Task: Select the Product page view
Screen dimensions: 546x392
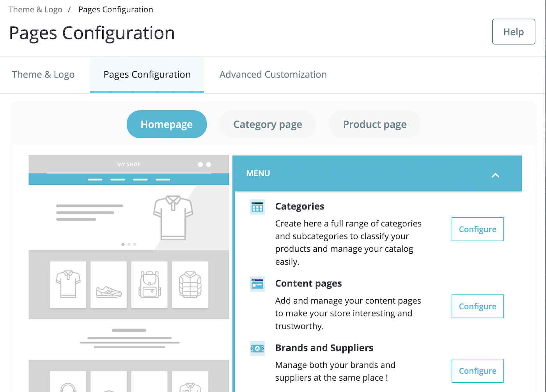Action: click(x=374, y=124)
